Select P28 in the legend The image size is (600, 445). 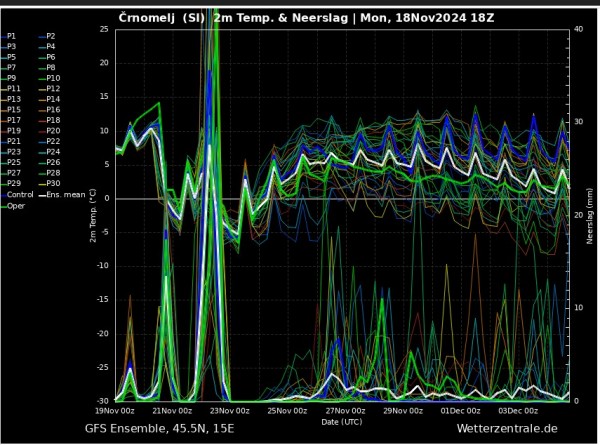pos(49,173)
